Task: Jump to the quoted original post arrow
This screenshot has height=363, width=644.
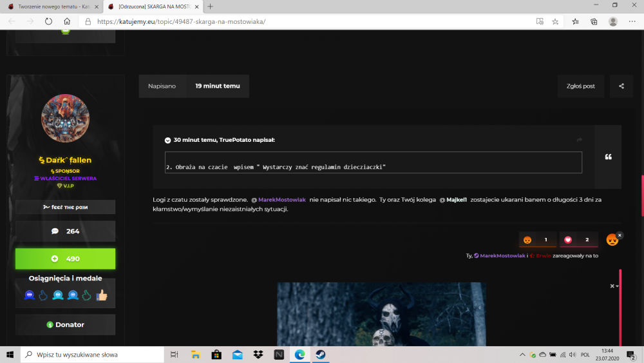Action: [579, 140]
